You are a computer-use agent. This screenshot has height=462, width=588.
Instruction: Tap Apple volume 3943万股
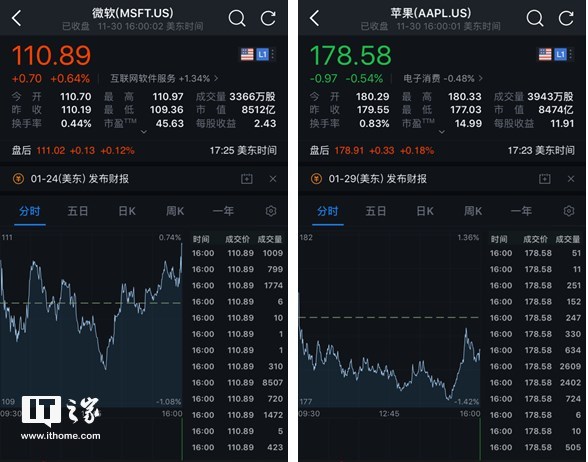point(550,97)
